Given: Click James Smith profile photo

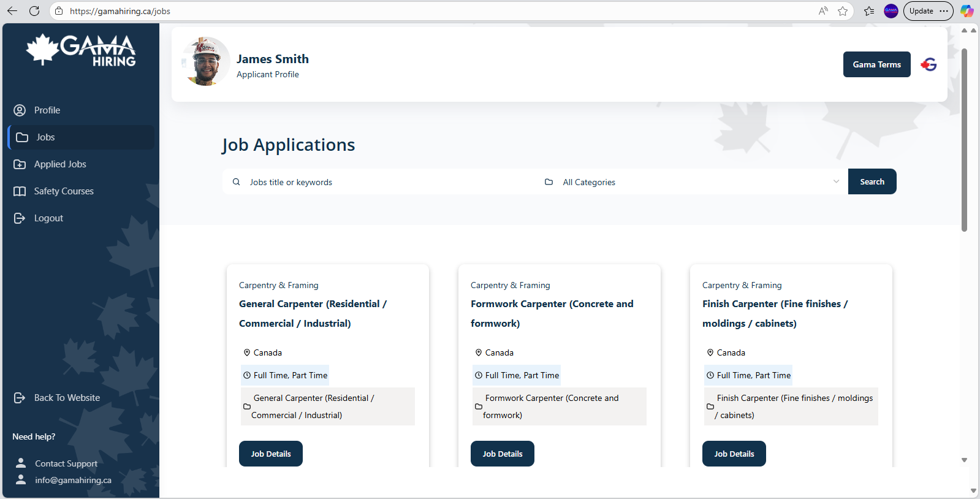Looking at the screenshot, I should click(x=206, y=61).
